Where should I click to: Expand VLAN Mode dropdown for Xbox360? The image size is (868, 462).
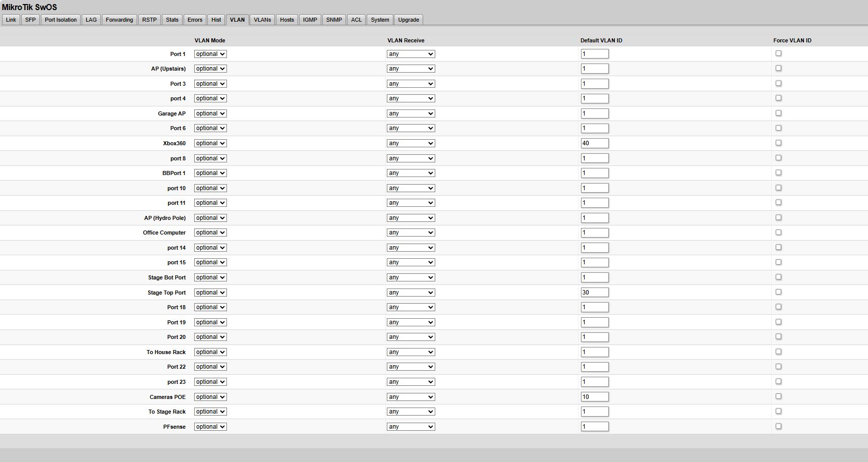click(x=210, y=143)
